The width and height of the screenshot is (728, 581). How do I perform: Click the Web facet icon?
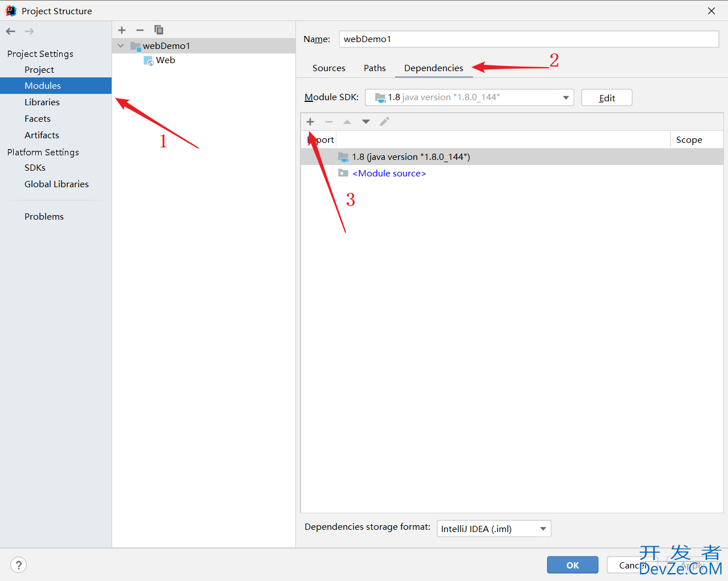pyautogui.click(x=149, y=61)
